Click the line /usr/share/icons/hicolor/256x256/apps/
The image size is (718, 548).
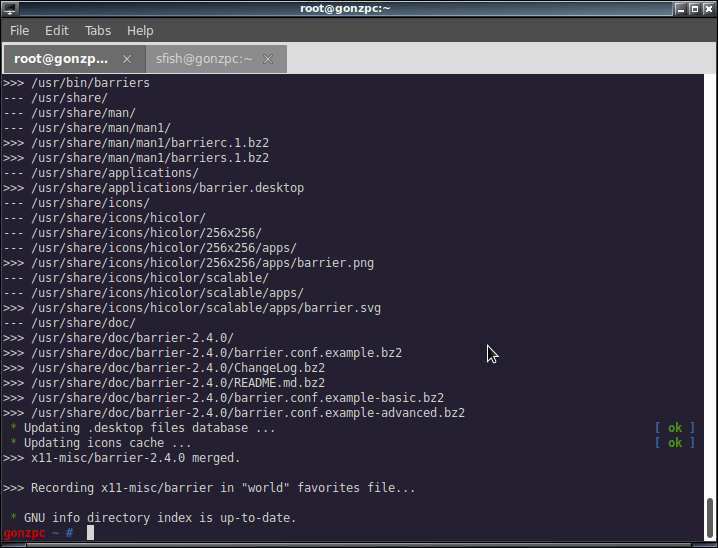pos(150,248)
